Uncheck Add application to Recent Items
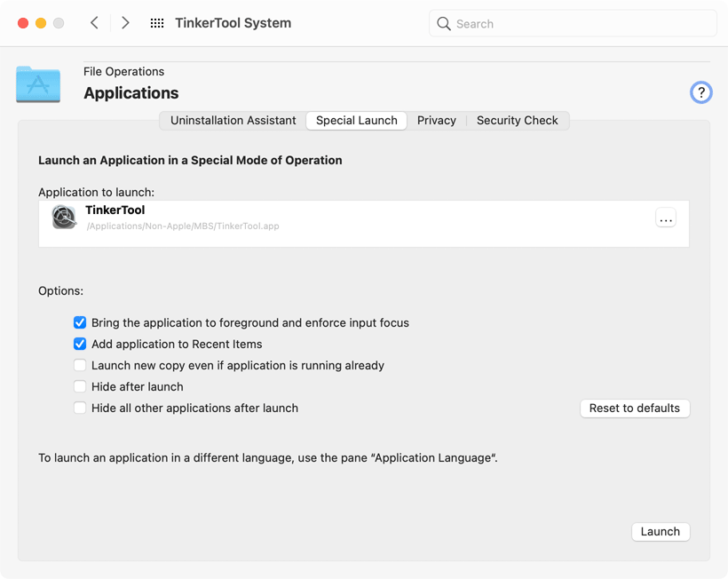The height and width of the screenshot is (579, 728). click(x=80, y=344)
